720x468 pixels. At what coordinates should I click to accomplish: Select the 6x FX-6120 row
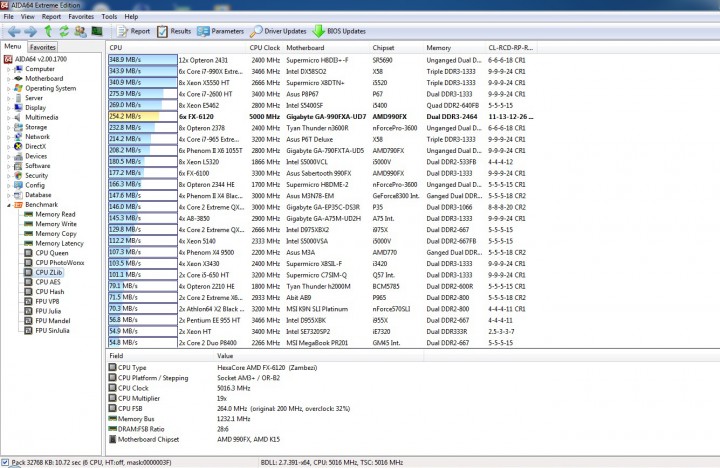(321, 116)
